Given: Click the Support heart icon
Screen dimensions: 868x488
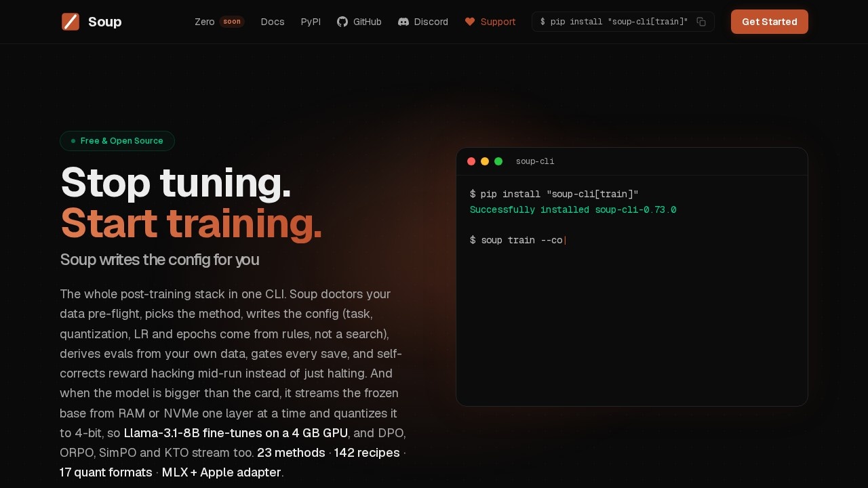Looking at the screenshot, I should pos(470,22).
